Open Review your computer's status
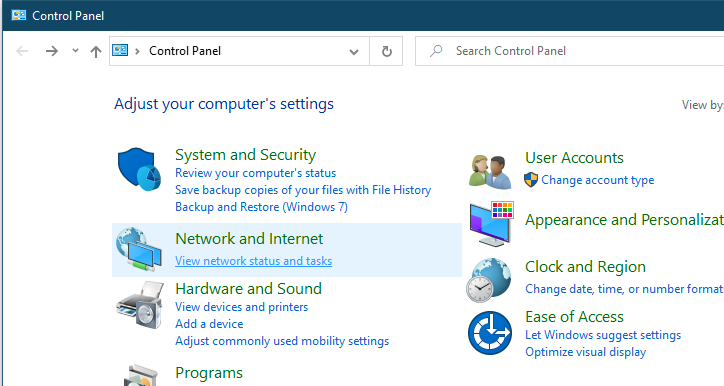The width and height of the screenshot is (724, 386). [x=255, y=173]
